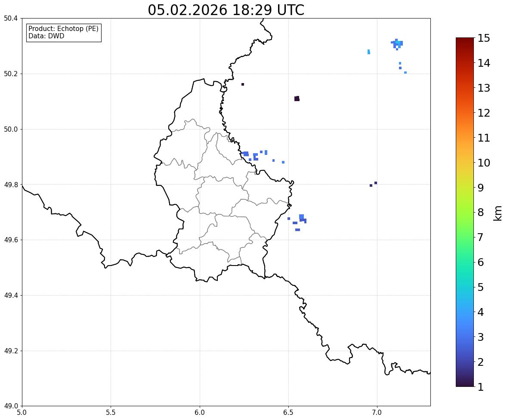507x420 pixels.
Task: Click latitude axis label 49.6
Action: pos(11,240)
